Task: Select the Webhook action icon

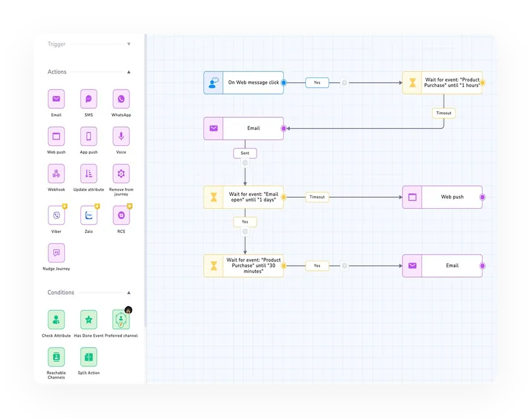Action: click(56, 174)
